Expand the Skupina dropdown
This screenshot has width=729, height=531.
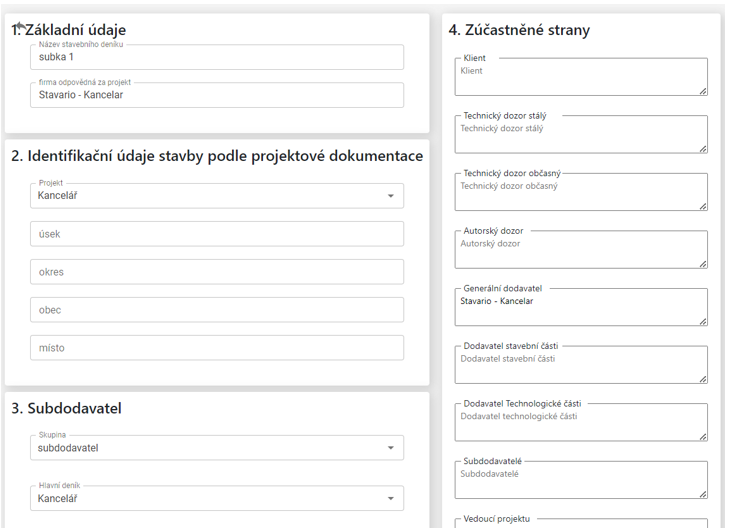[x=216, y=448]
